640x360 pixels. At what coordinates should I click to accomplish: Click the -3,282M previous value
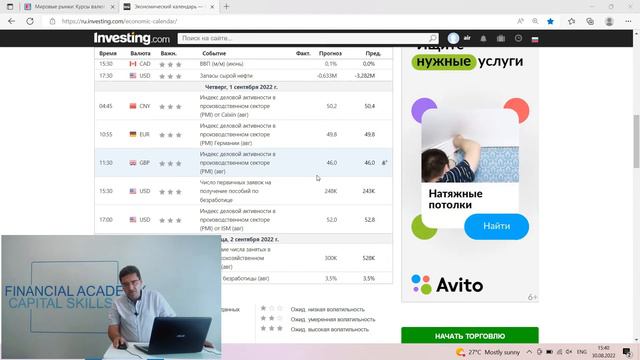point(365,76)
